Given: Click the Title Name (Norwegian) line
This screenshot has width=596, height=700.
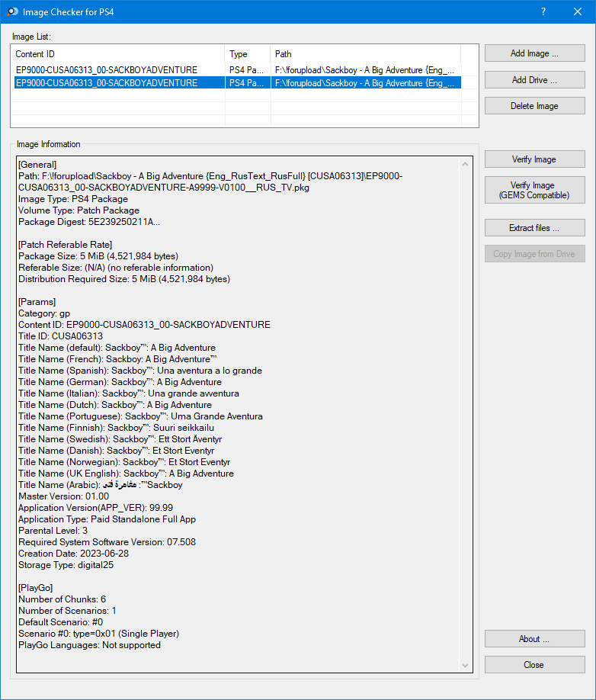Looking at the screenshot, I should [124, 462].
